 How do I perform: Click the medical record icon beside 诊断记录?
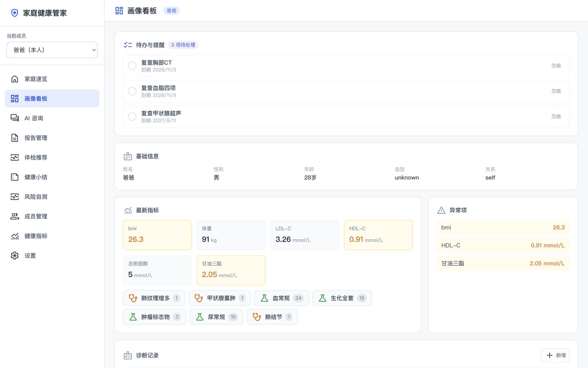coord(128,355)
